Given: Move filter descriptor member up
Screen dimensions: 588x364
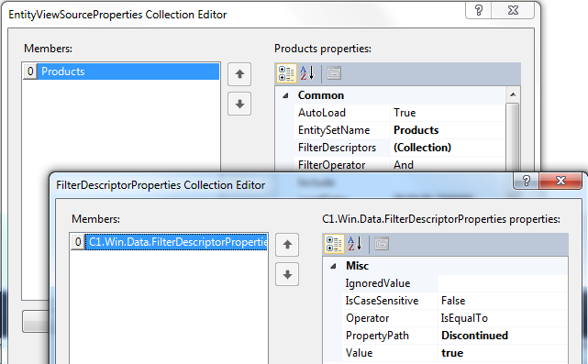Looking at the screenshot, I should click(x=287, y=245).
